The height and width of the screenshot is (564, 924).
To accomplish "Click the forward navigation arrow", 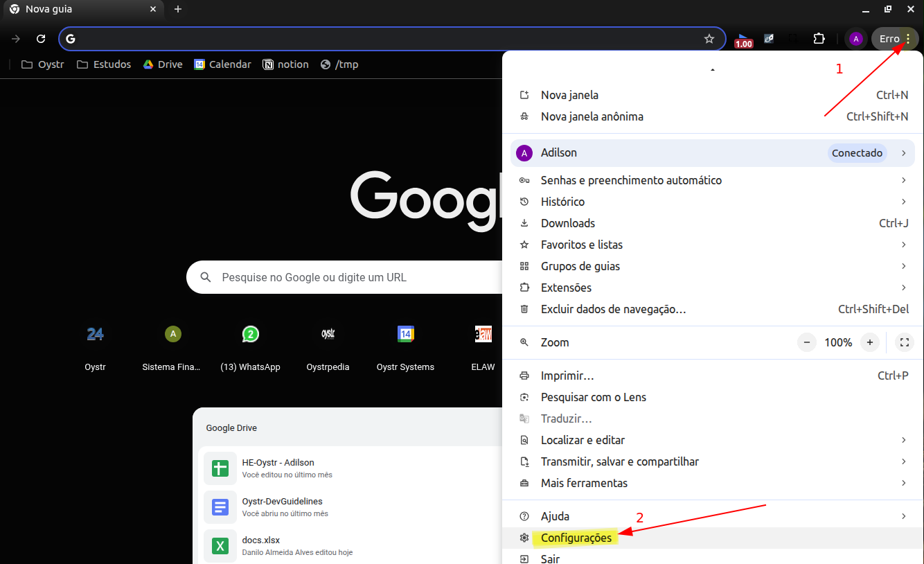I will coord(16,39).
